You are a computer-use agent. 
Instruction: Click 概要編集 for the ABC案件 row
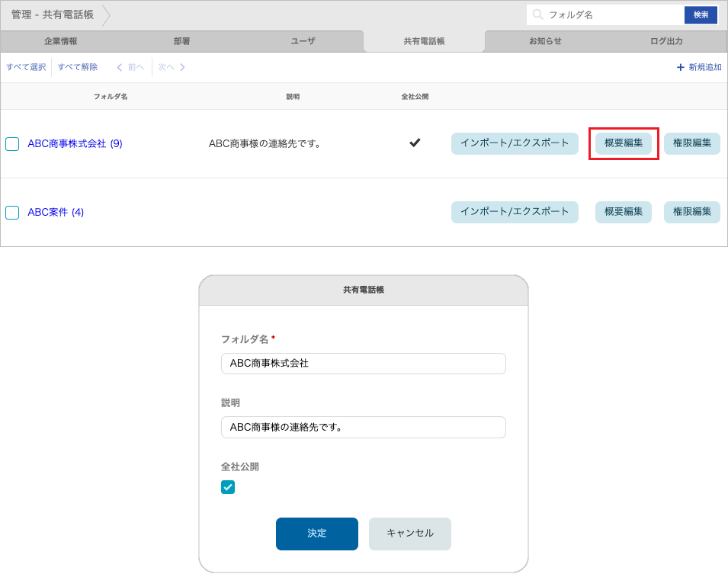coord(623,212)
